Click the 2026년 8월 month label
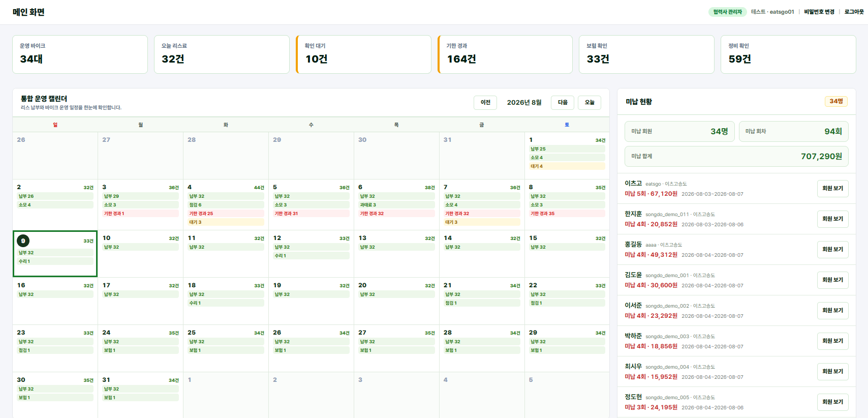 (x=524, y=102)
